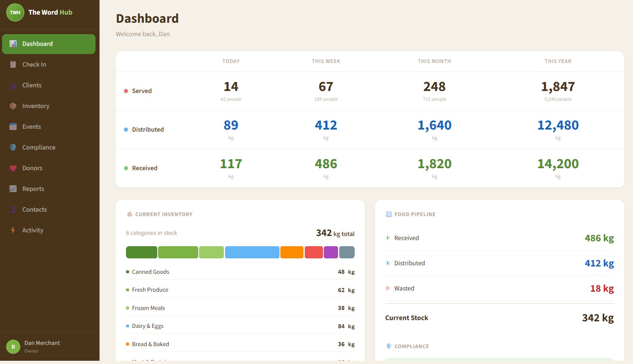Select the THIS YEAR column header
633x364 pixels.
click(558, 61)
